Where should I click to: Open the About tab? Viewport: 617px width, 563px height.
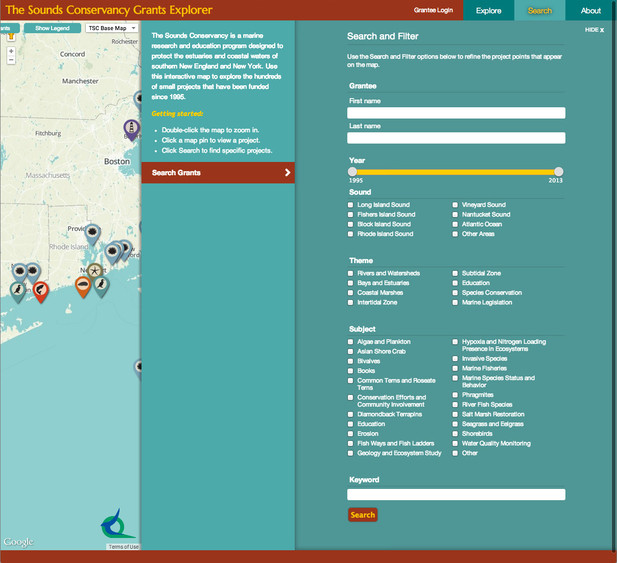click(x=591, y=10)
